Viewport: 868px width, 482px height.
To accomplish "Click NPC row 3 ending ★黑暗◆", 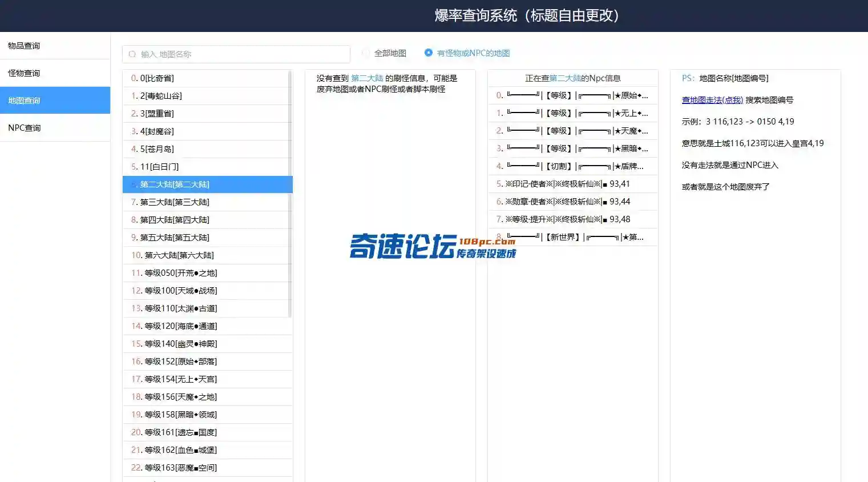I will pos(573,148).
